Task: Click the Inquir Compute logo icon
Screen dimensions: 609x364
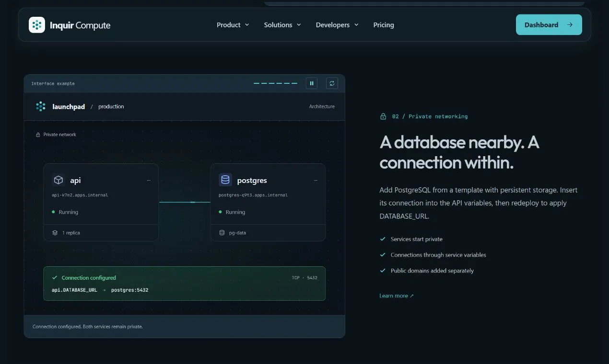Action: [37, 25]
